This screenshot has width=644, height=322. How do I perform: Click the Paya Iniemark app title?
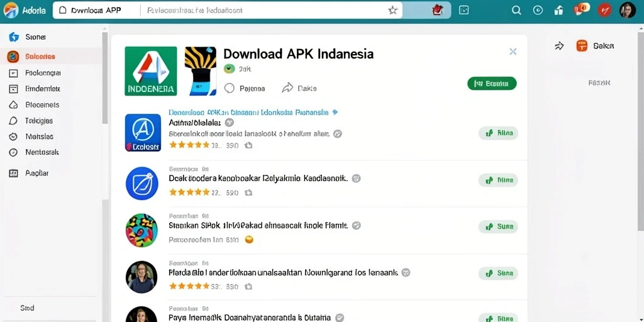pyautogui.click(x=250, y=318)
